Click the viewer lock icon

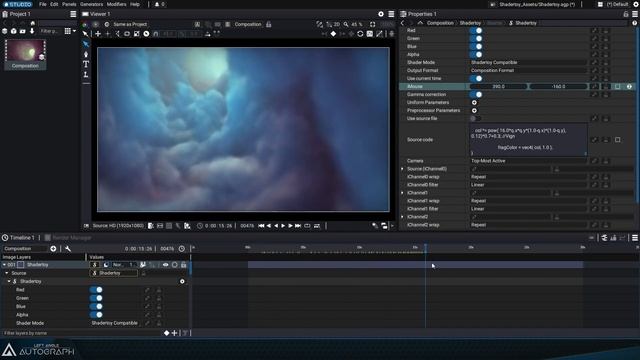pos(269,24)
